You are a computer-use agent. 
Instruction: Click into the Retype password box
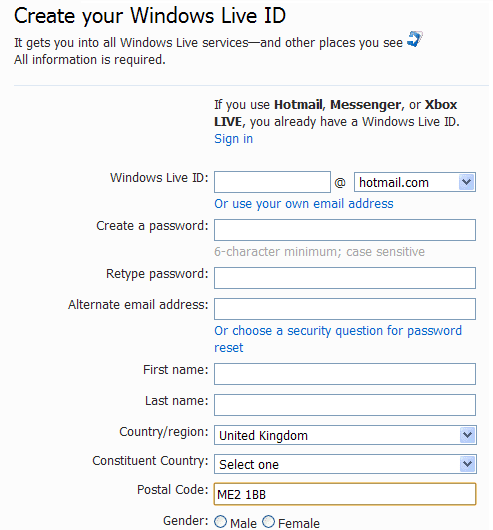point(345,278)
